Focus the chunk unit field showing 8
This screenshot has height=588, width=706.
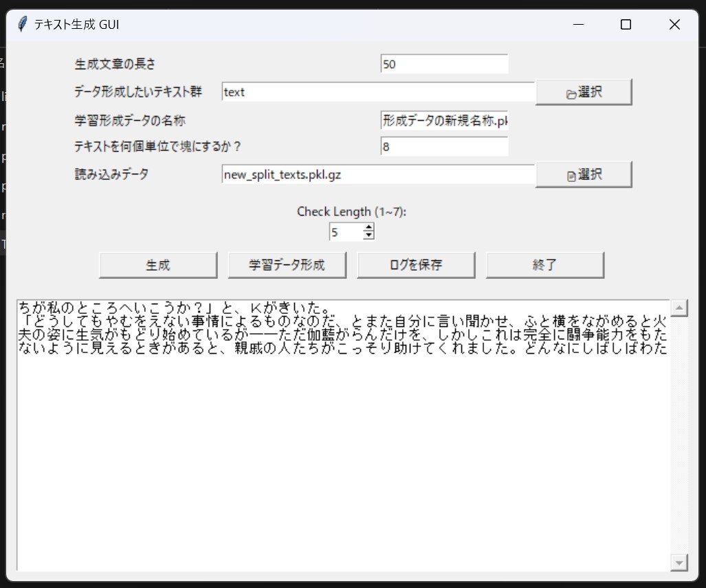click(444, 146)
